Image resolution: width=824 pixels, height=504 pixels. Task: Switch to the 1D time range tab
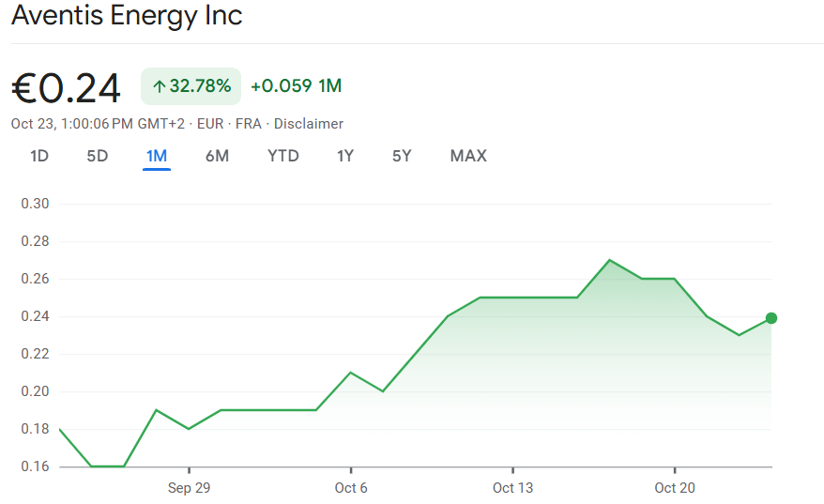[x=39, y=156]
